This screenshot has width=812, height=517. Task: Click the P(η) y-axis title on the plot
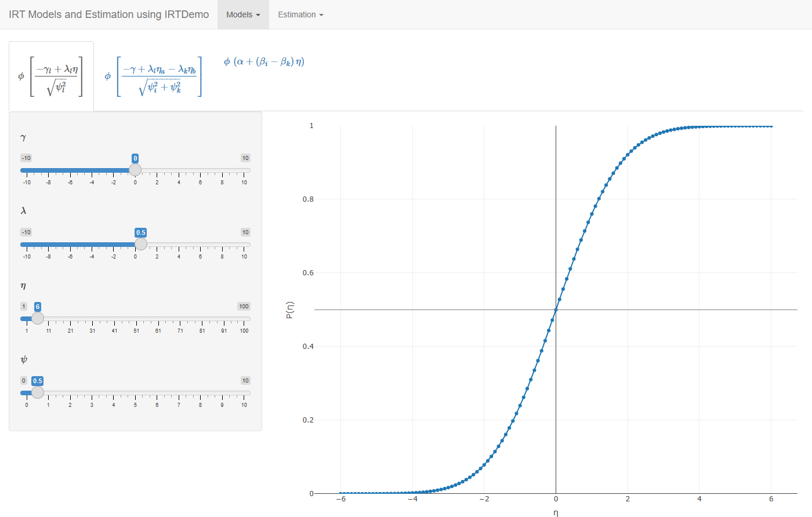[290, 310]
